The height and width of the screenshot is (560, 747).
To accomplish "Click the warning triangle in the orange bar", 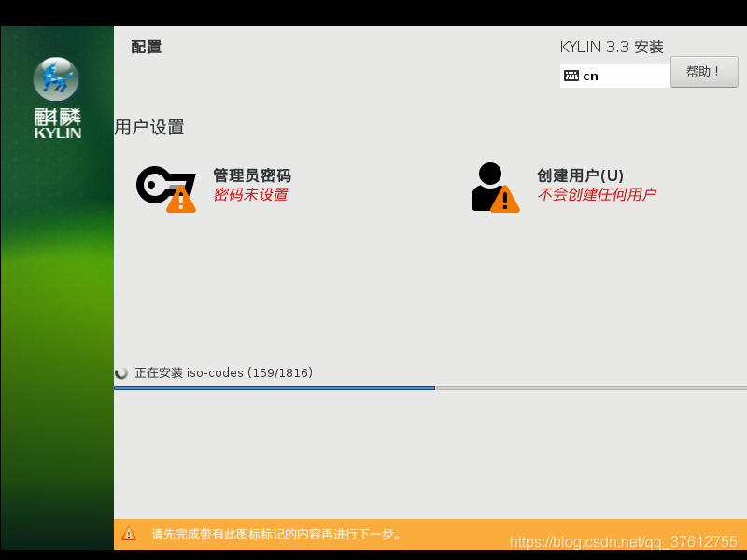I will [x=129, y=534].
